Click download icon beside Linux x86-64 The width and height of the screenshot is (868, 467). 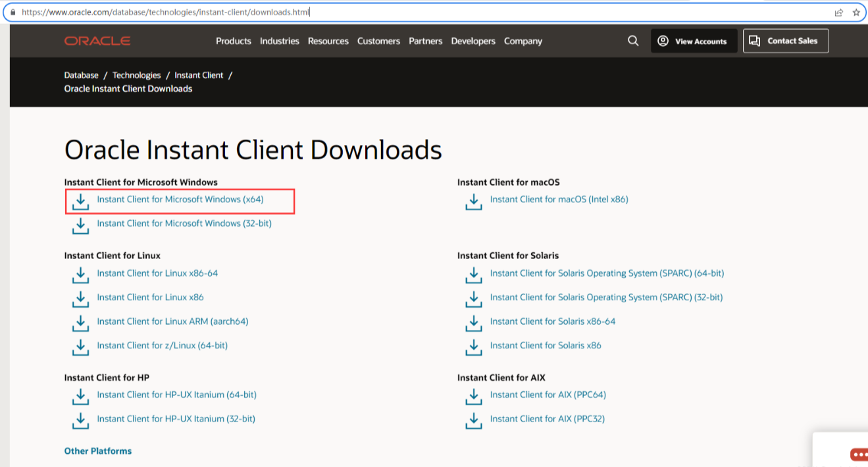[80, 275]
